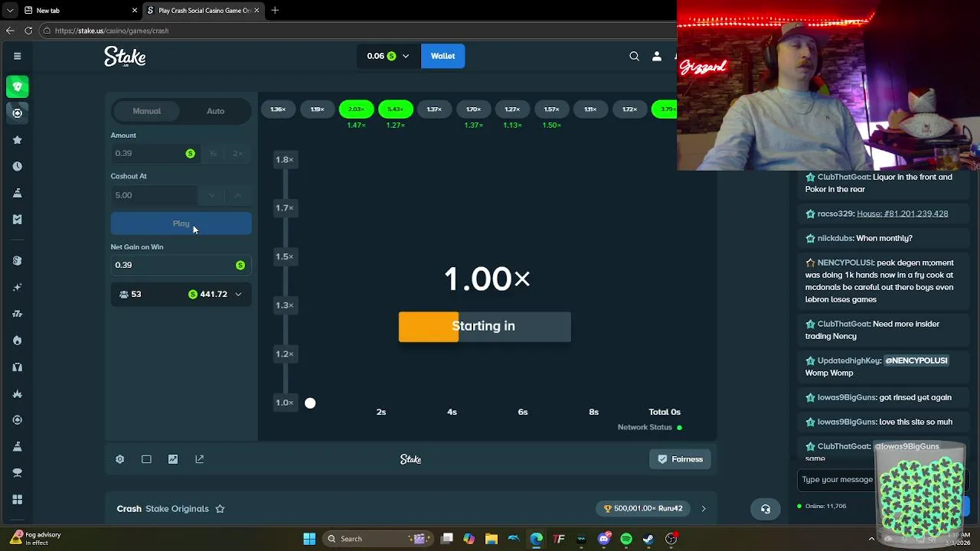Open live stats chart icon
980x551 pixels.
[173, 459]
